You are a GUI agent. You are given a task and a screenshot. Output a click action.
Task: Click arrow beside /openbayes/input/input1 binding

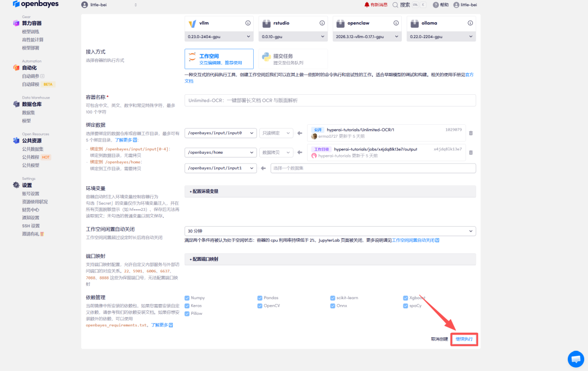[264, 168]
